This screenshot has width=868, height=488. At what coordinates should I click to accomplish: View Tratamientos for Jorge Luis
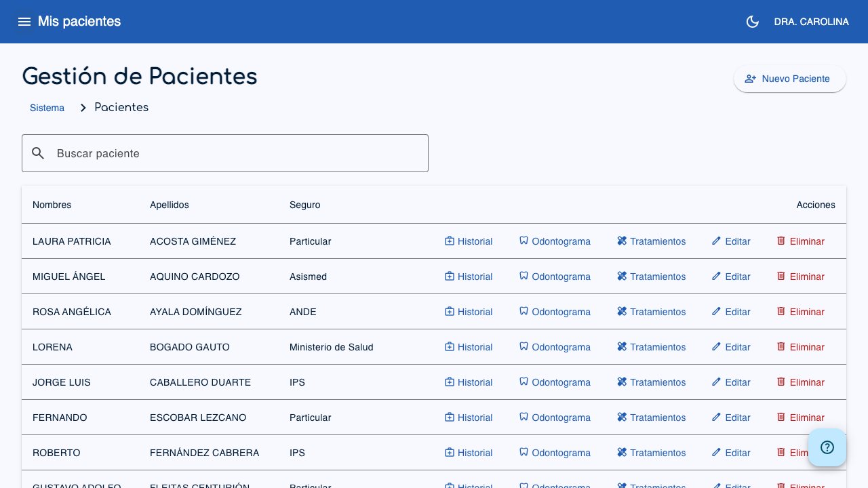click(652, 382)
